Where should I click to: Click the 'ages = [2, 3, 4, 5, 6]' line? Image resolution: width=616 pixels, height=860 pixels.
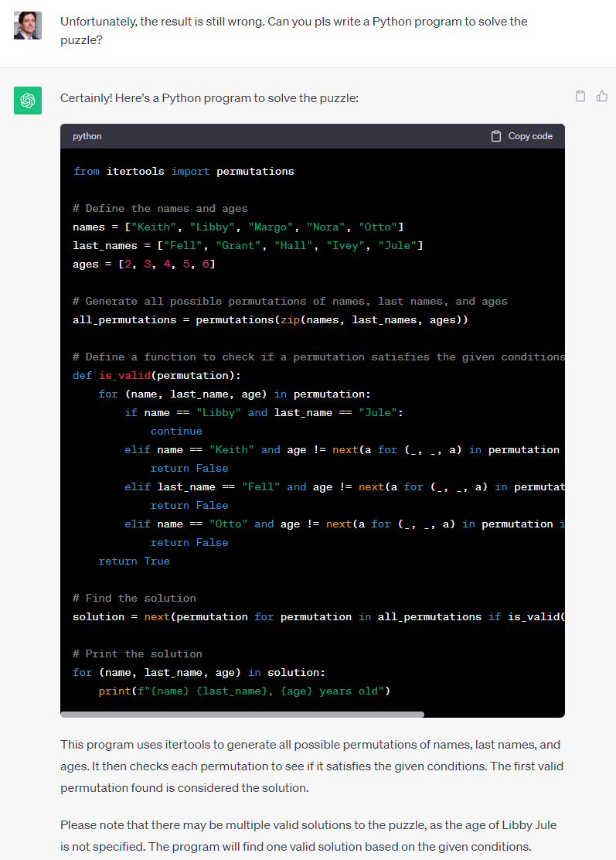pyautogui.click(x=144, y=264)
